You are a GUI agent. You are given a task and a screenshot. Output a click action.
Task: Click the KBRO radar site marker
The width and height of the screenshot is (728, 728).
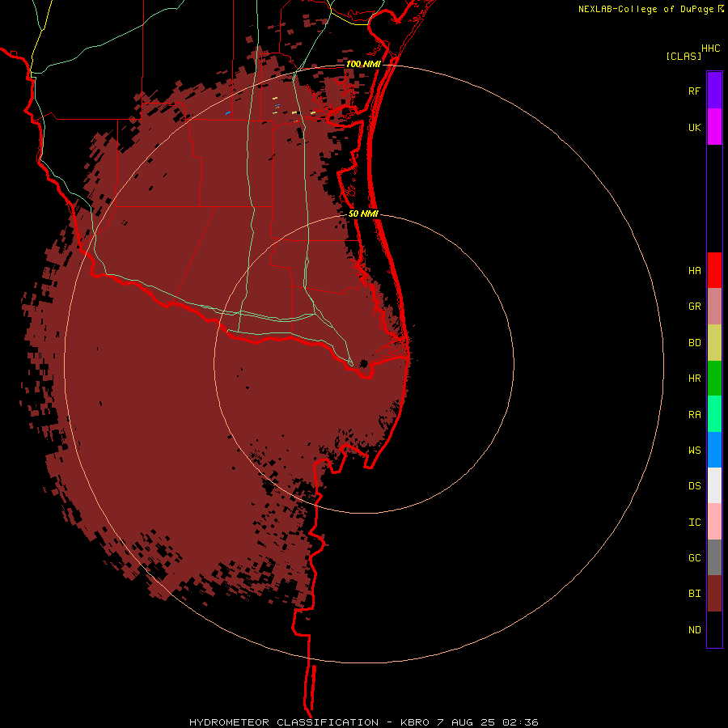(x=363, y=363)
